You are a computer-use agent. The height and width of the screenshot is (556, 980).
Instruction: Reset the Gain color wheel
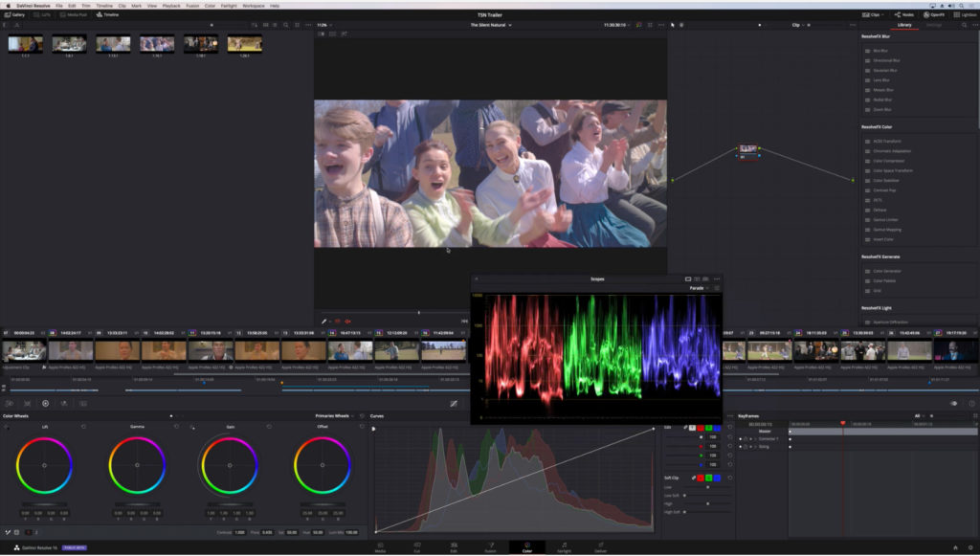click(x=269, y=427)
